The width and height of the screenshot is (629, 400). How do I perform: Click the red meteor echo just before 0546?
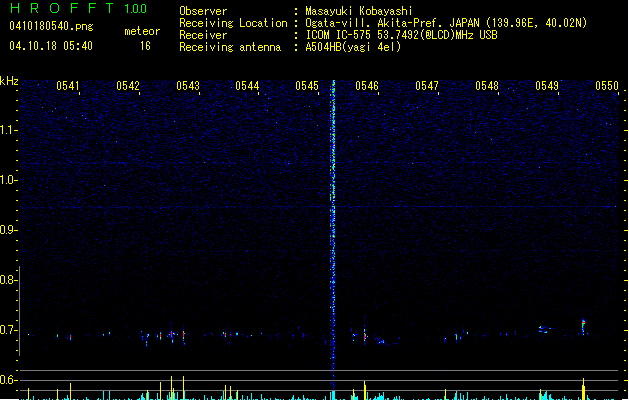pos(365,335)
